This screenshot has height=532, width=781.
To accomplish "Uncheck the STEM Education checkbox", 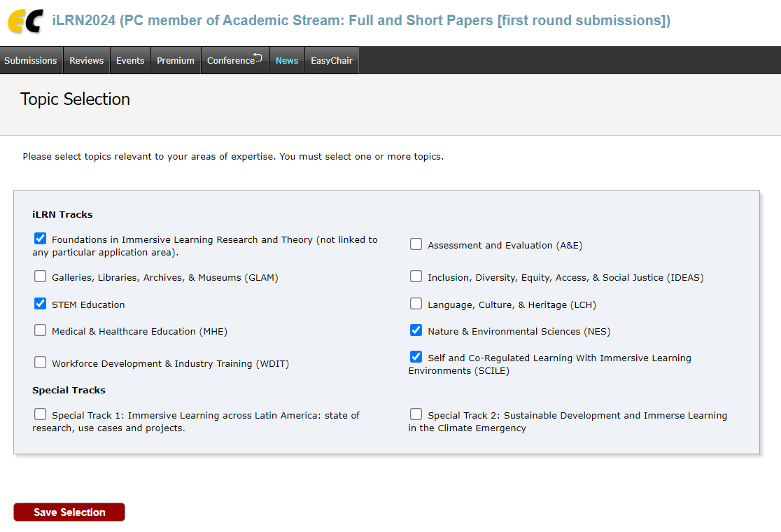I will point(41,304).
